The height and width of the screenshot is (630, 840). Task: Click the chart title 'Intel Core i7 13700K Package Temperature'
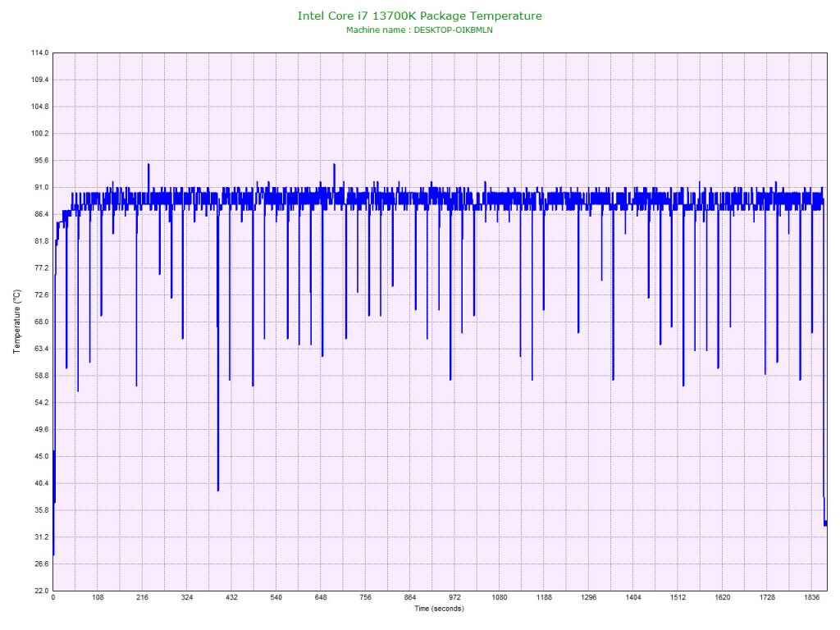[419, 16]
